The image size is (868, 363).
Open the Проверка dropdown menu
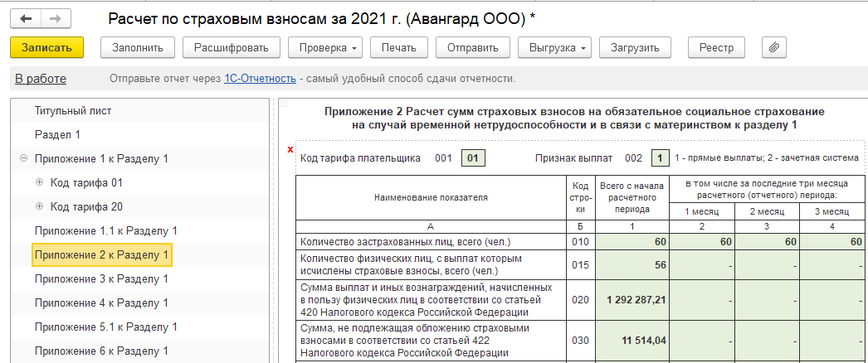tap(325, 47)
